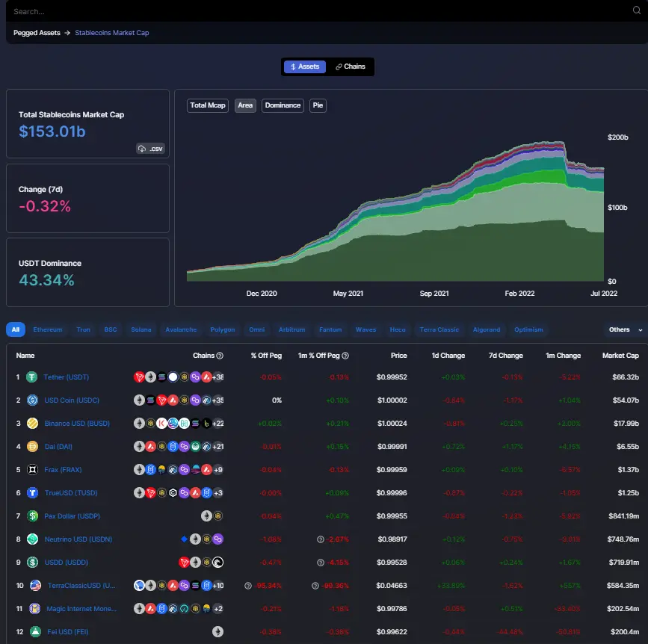This screenshot has height=644, width=648.
Task: Click the Tether coin logo icon
Action: pyautogui.click(x=32, y=377)
